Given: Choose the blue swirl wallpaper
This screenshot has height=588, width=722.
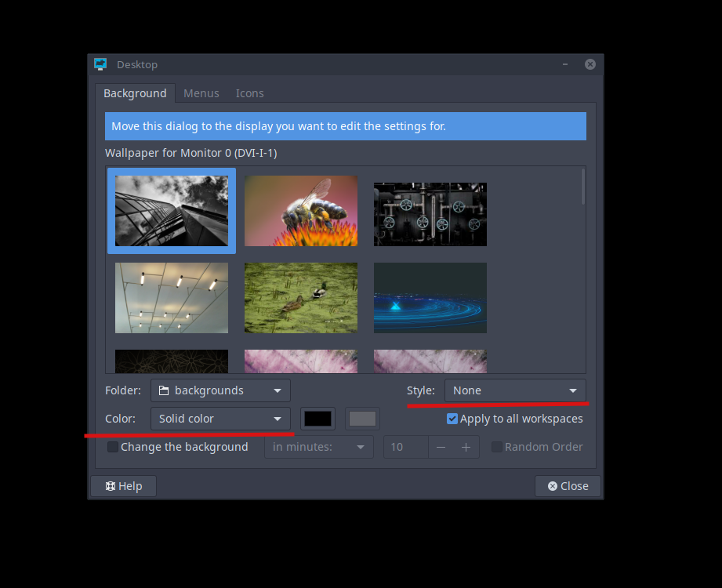Looking at the screenshot, I should coord(430,297).
